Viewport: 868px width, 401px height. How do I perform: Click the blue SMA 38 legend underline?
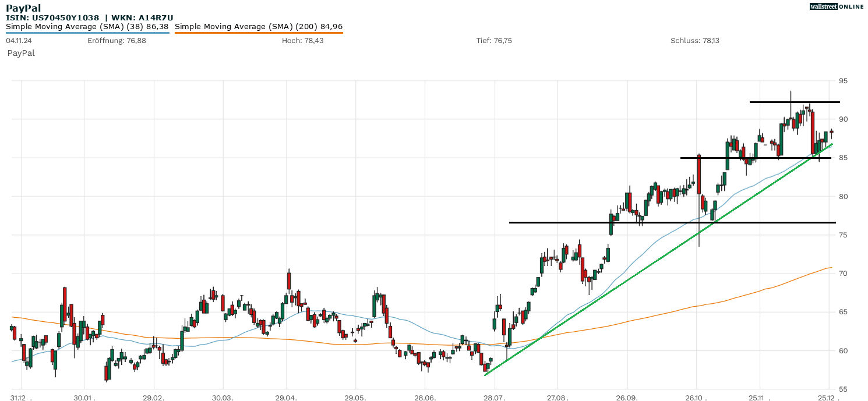pos(87,33)
